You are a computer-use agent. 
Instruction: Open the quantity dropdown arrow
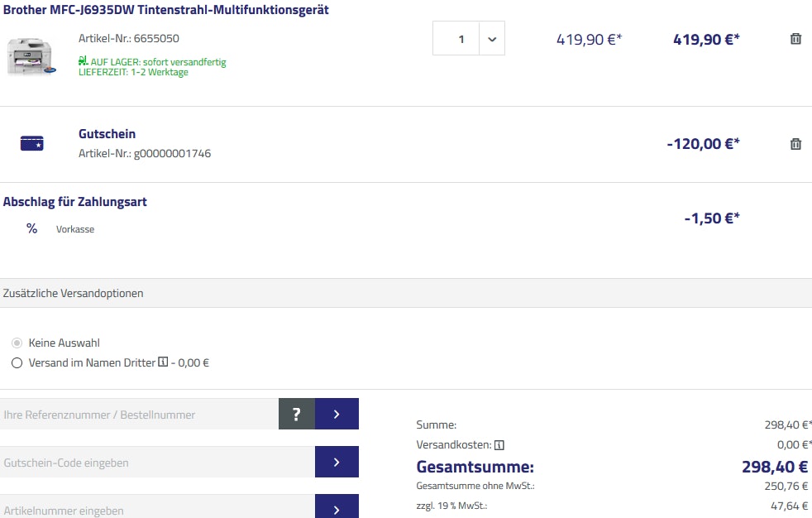point(491,39)
